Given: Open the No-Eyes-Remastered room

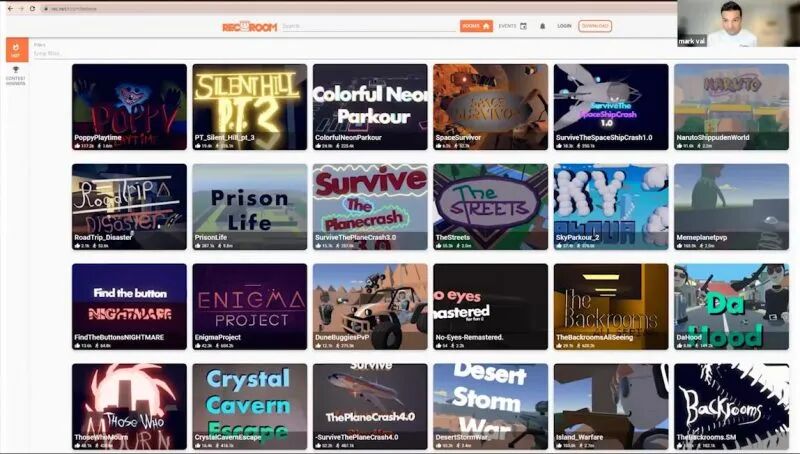Looking at the screenshot, I should point(490,307).
